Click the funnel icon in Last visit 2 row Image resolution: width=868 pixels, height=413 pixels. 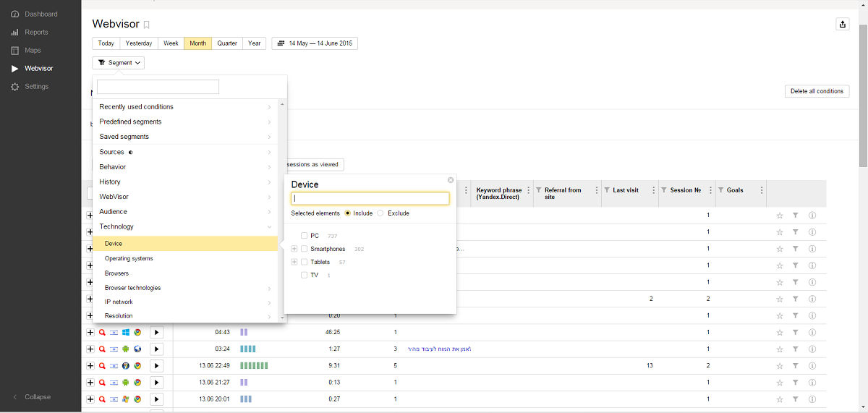pos(795,299)
